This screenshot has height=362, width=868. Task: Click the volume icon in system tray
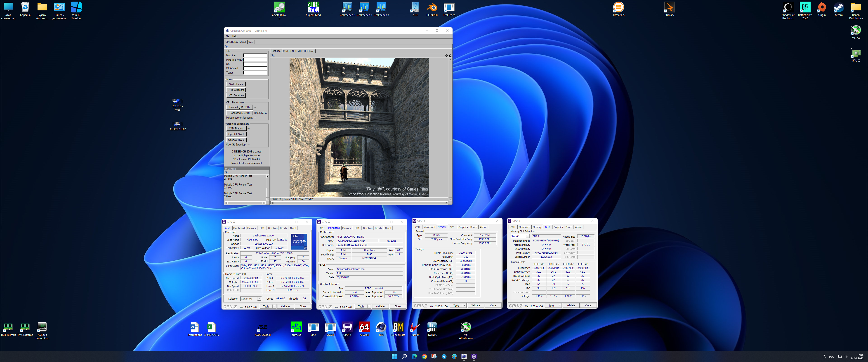845,357
